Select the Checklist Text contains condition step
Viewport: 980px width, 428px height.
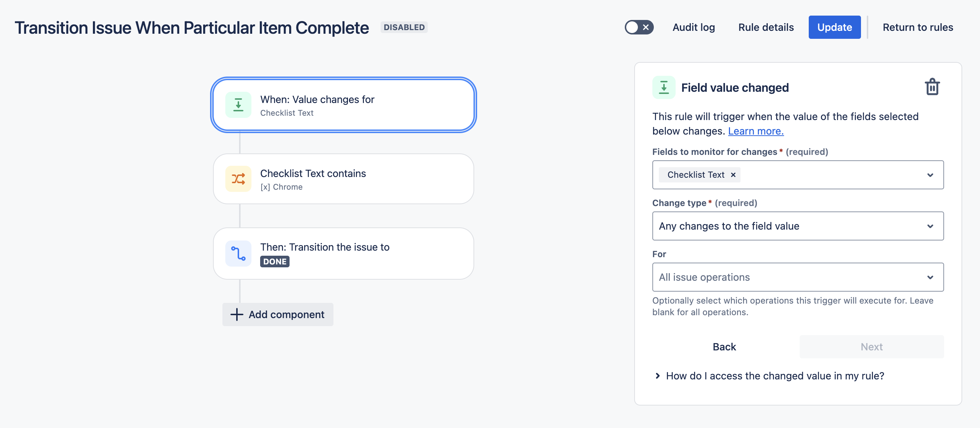click(343, 179)
